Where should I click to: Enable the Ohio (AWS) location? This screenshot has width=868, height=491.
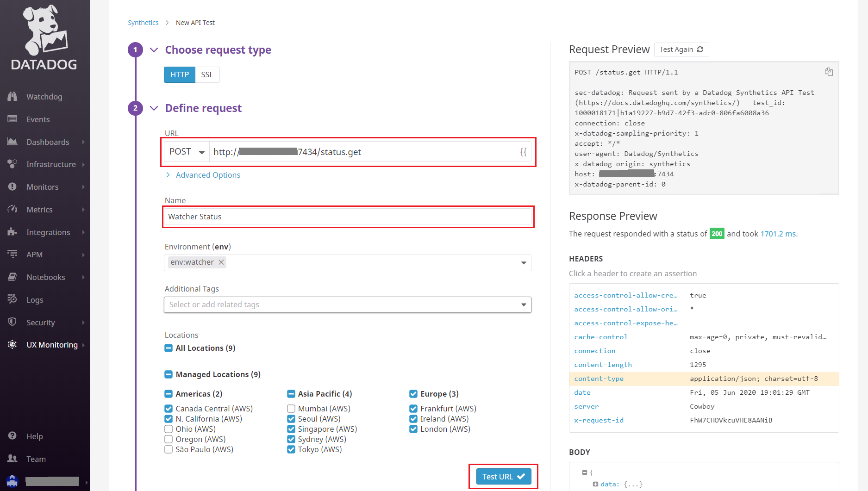[x=169, y=429]
